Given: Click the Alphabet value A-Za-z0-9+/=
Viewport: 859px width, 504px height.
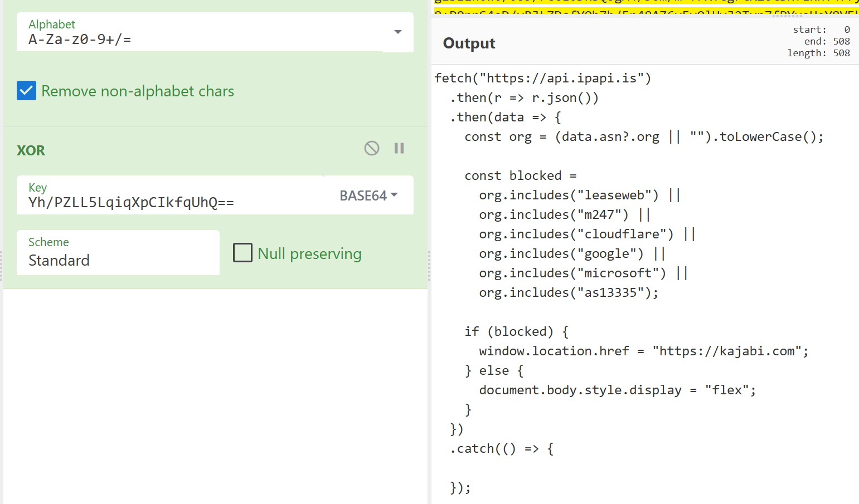Looking at the screenshot, I should (80, 40).
